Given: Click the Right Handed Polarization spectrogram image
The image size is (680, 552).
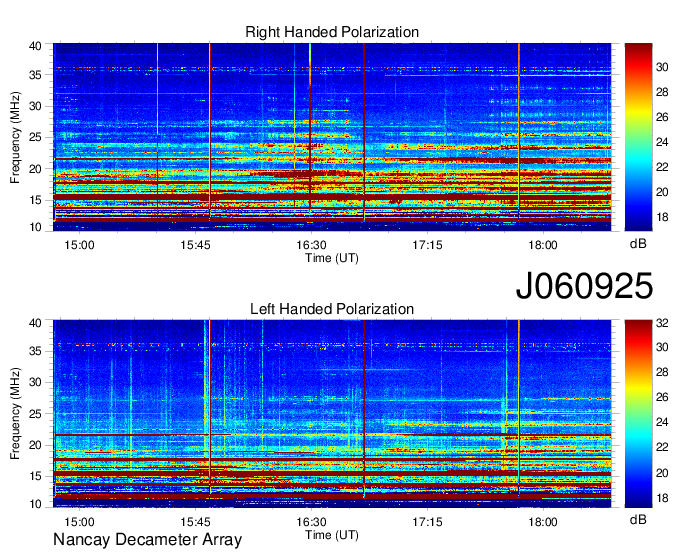Looking at the screenshot, I should 332,137.
